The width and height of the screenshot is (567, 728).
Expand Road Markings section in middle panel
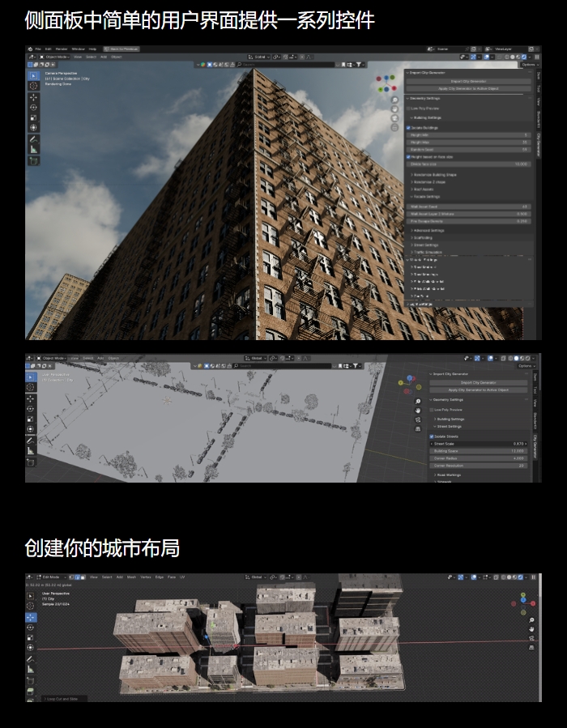(448, 475)
